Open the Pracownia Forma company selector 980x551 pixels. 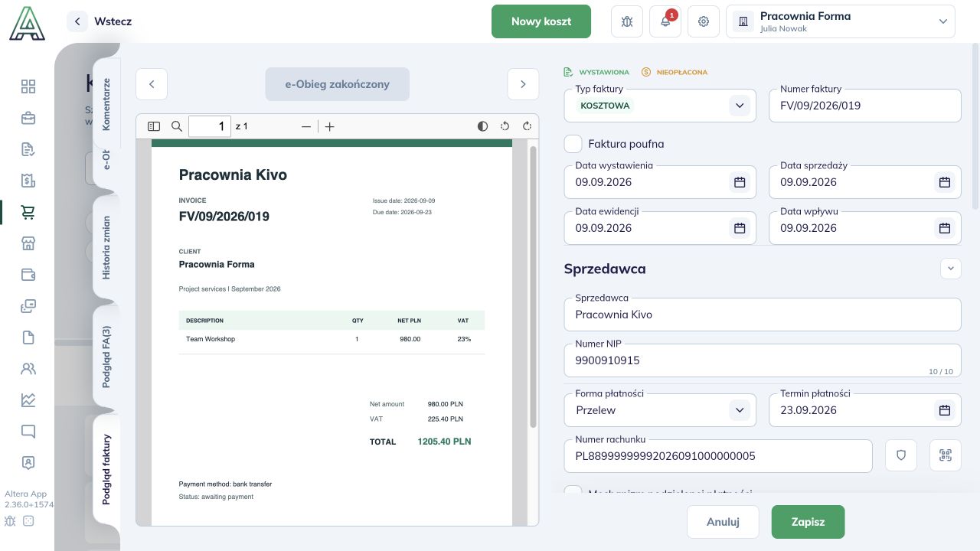(x=841, y=21)
